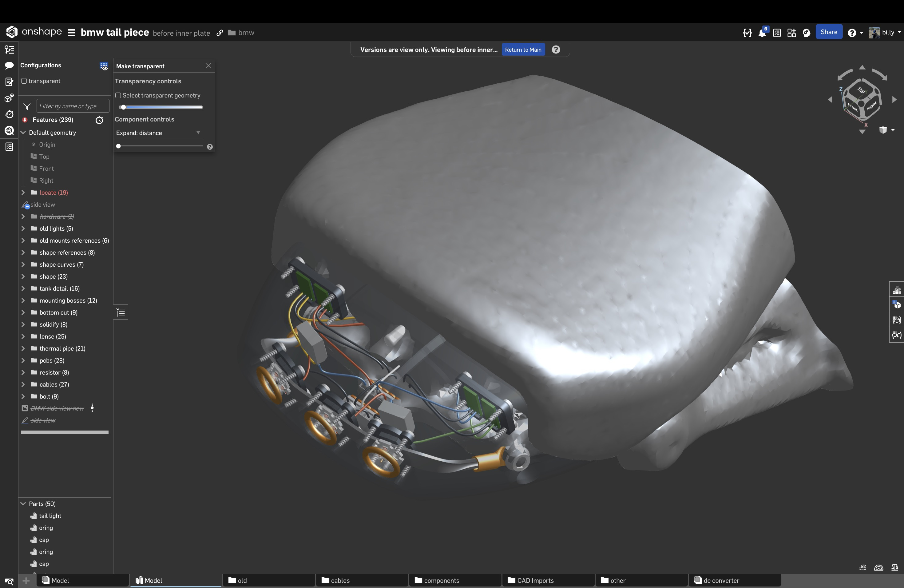Open the comments speech bubble icon
Image resolution: width=904 pixels, height=588 pixels.
pyautogui.click(x=9, y=65)
